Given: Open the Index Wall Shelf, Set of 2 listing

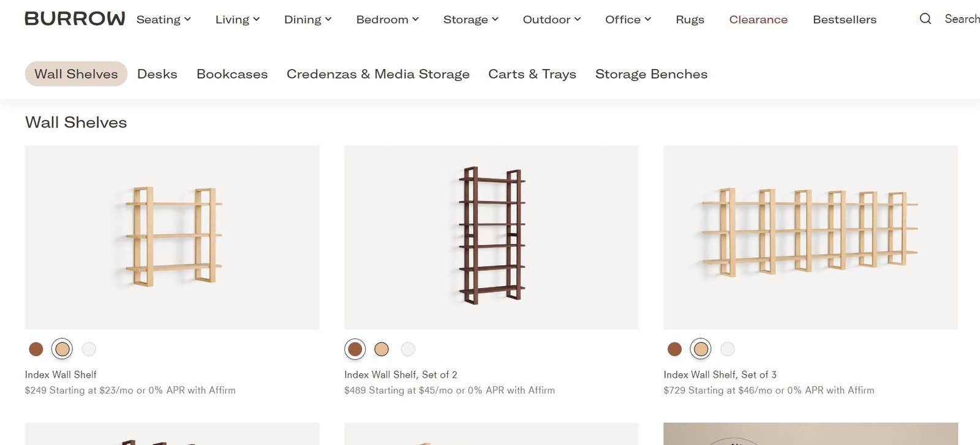Looking at the screenshot, I should (400, 374).
